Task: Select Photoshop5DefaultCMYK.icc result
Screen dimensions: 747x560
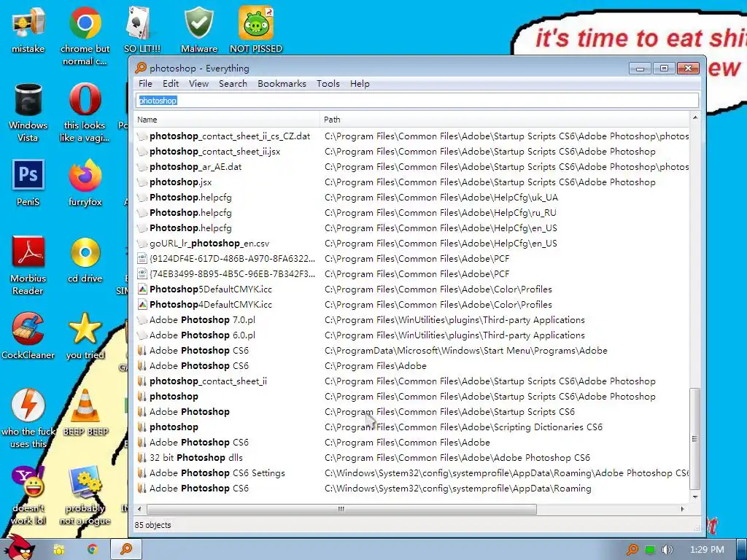Action: (412, 289)
